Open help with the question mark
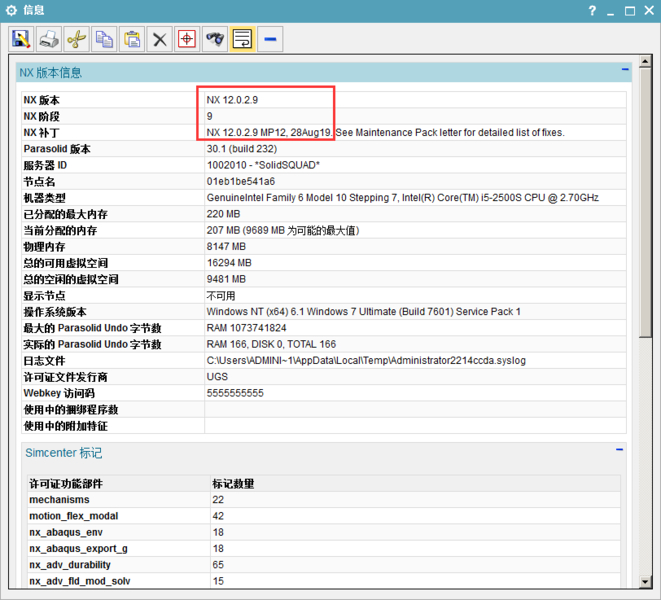Viewport: 661px width, 600px height. tap(592, 11)
